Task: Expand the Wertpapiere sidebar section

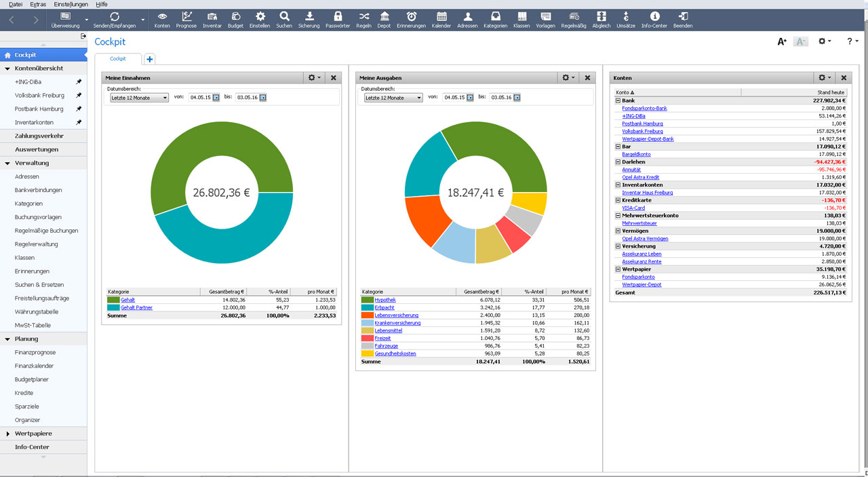Action: click(8, 434)
